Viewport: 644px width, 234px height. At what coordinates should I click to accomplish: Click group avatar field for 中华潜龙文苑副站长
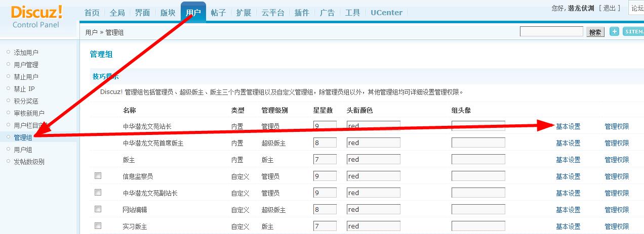point(478,193)
